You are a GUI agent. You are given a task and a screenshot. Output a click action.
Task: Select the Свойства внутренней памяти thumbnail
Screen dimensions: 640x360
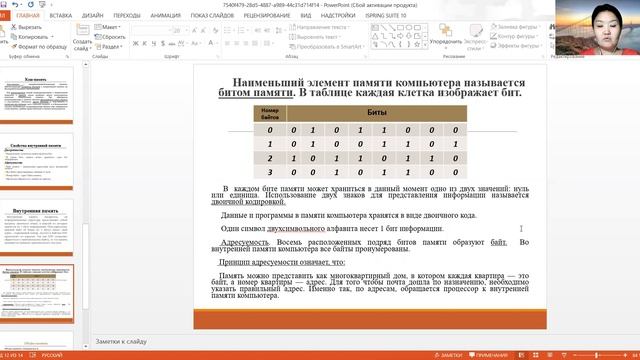coord(36,162)
